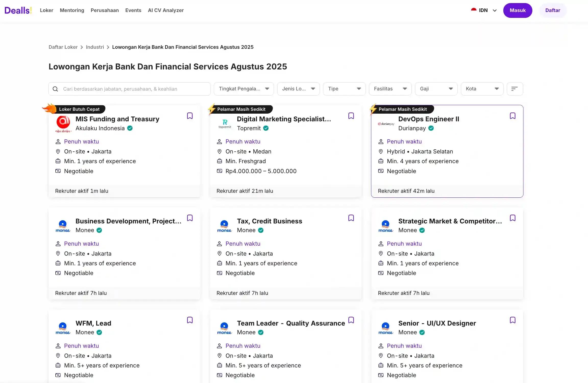Click the Durianpay company logo
The height and width of the screenshot is (383, 588).
[386, 124]
